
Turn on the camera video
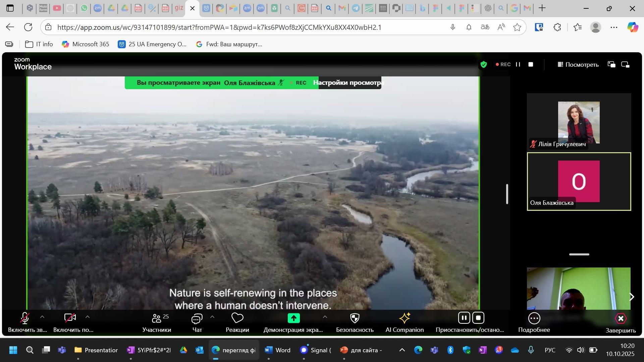tap(70, 318)
